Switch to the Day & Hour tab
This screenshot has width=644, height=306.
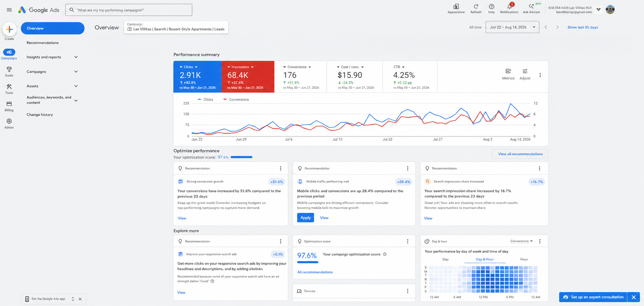pos(485,260)
